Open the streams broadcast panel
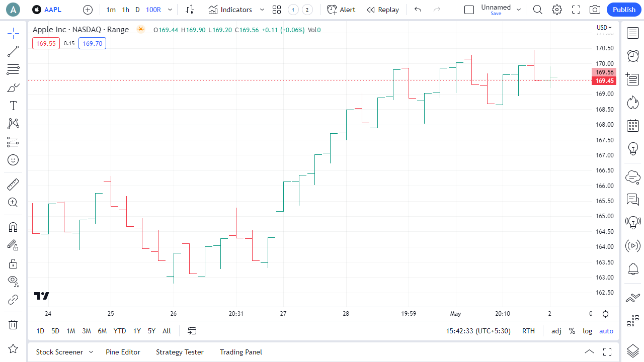The height and width of the screenshot is (362, 644). click(x=632, y=246)
